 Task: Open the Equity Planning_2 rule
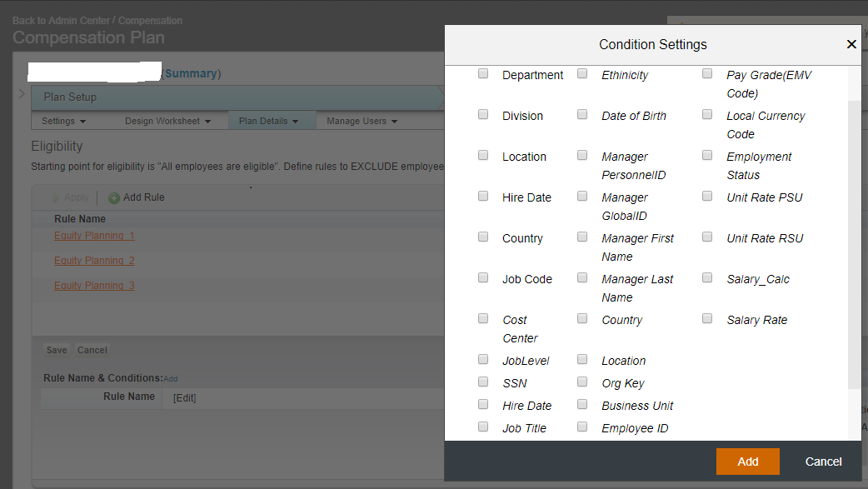pos(94,261)
